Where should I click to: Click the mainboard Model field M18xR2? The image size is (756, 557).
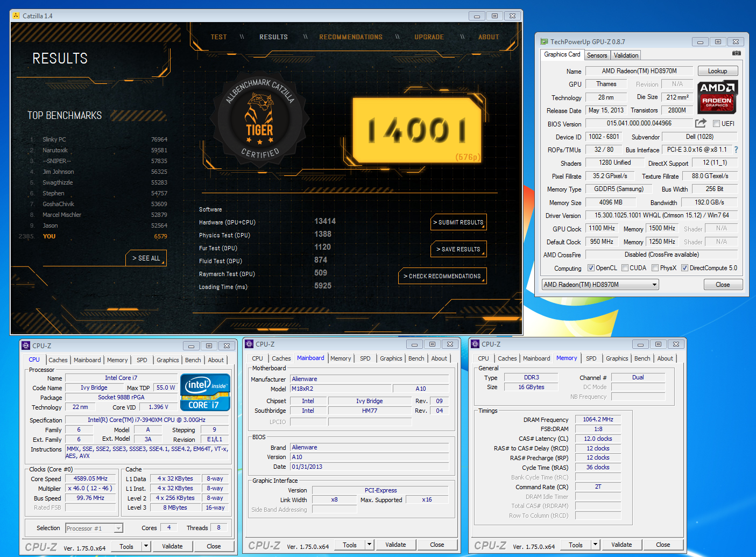(x=341, y=389)
